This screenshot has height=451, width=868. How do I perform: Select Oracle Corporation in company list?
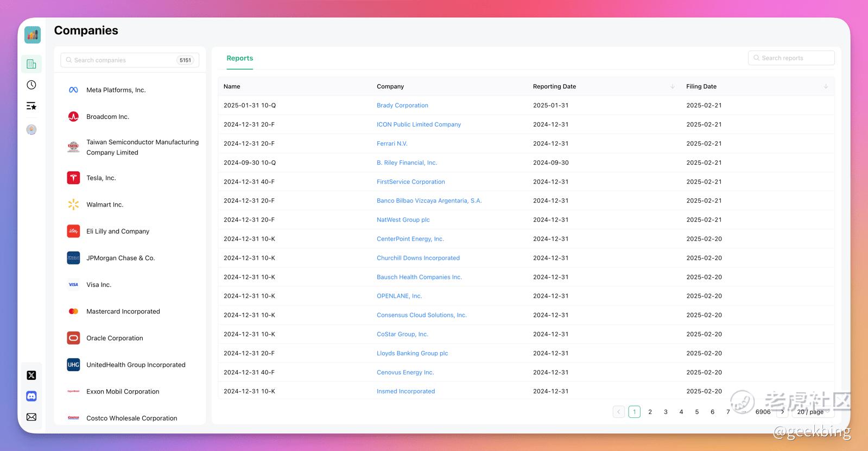[115, 338]
